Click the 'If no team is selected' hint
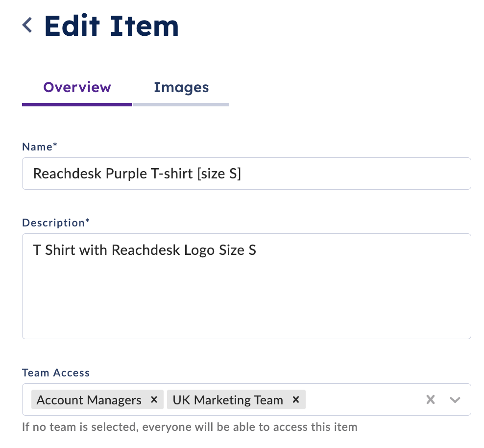Viewport: 484px width, 448px height. click(190, 427)
